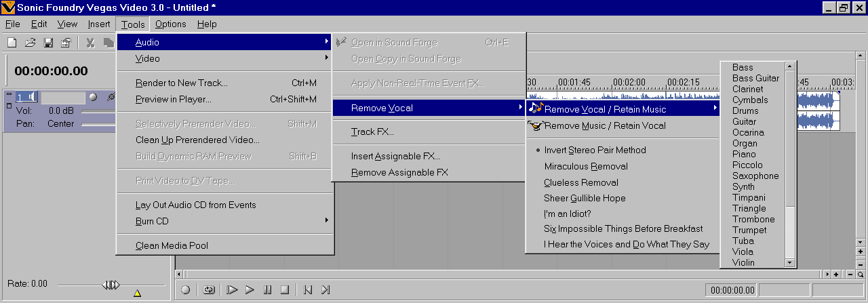
Task: Choose Six Impossible Things Before Breakfast
Action: coord(623,229)
